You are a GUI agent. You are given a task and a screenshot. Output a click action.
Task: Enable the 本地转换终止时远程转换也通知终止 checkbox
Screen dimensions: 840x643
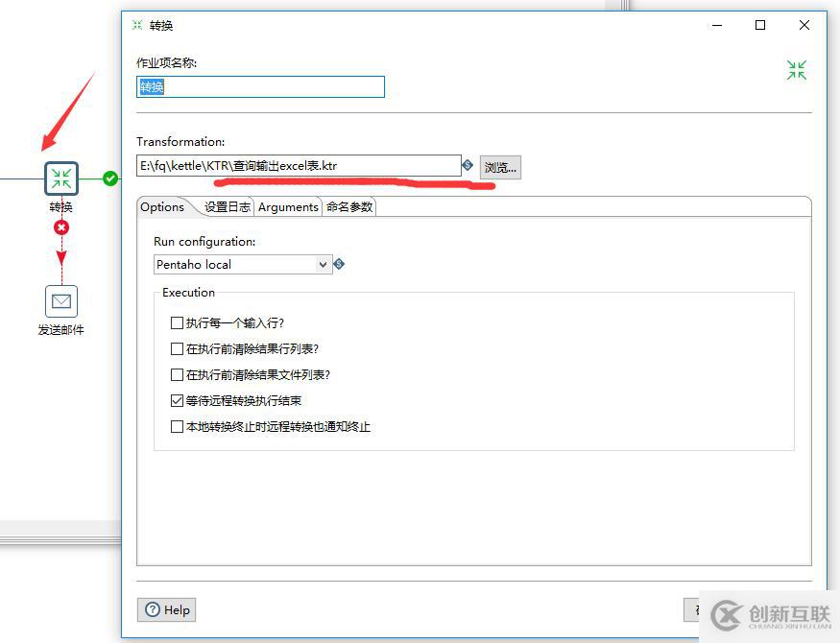(176, 426)
